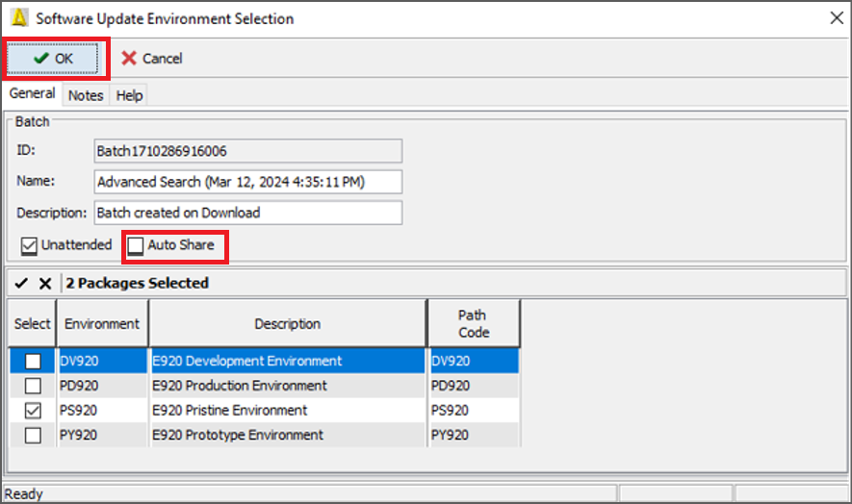Click the Cancel button with red X
The height and width of the screenshot is (504, 852).
(151, 58)
